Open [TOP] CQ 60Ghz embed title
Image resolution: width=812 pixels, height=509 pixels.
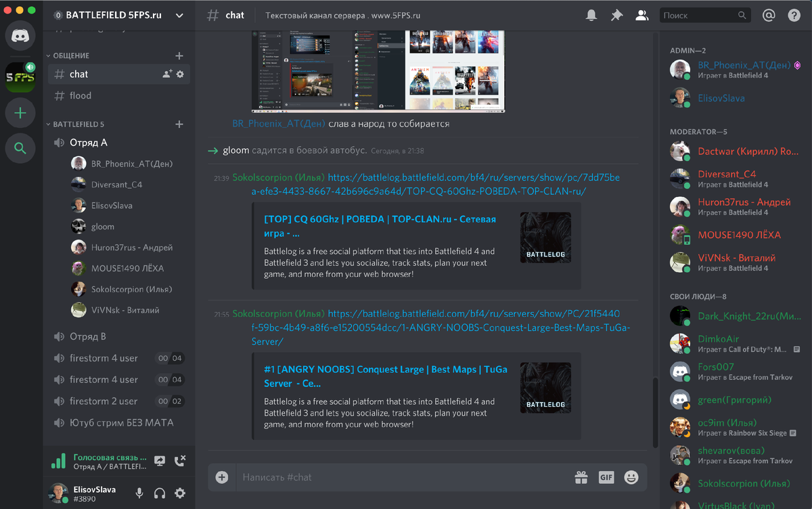380,226
